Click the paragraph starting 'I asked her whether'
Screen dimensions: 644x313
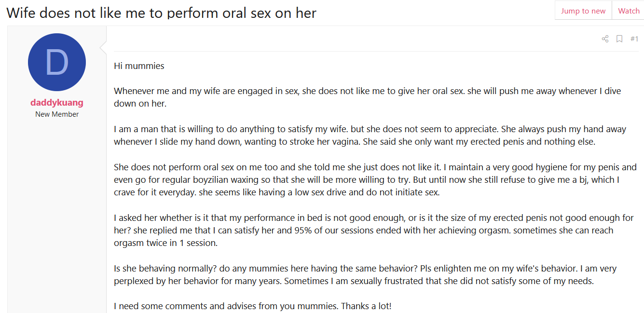pos(374,230)
